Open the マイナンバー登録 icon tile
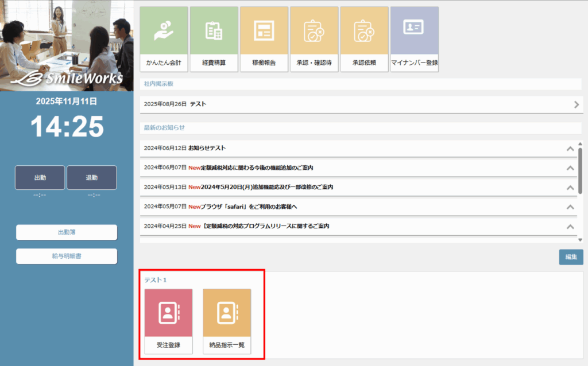The height and width of the screenshot is (366, 588). point(414,39)
